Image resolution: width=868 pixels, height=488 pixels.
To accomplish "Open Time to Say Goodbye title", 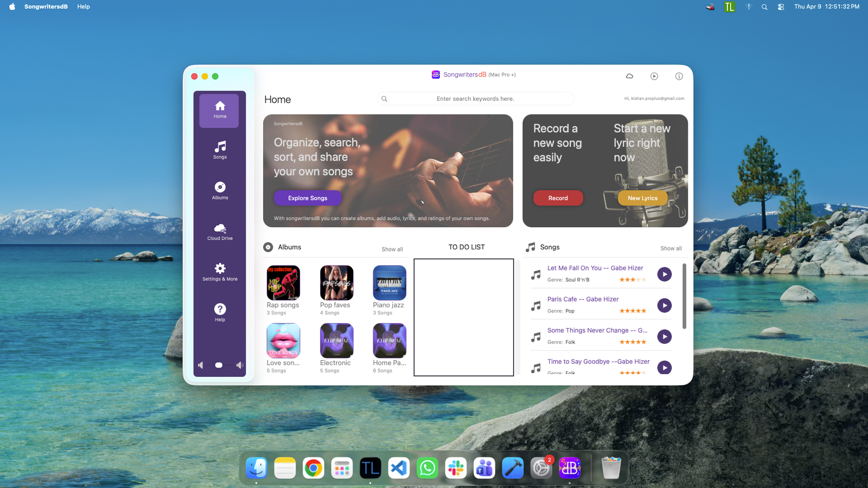I will click(598, 362).
